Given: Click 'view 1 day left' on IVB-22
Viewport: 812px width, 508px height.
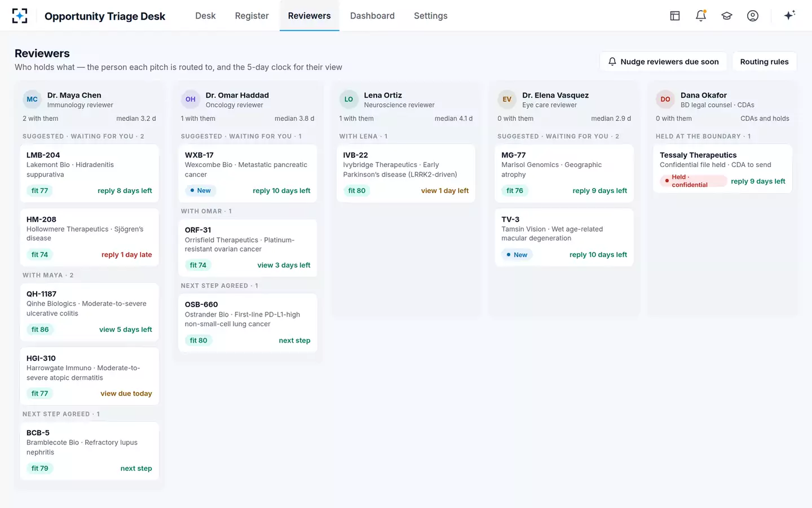Looking at the screenshot, I should [445, 191].
